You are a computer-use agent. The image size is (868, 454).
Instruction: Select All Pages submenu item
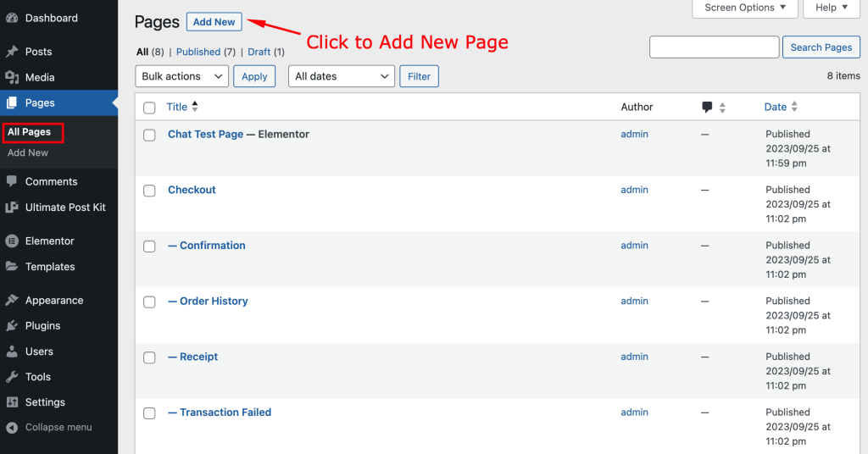(30, 132)
